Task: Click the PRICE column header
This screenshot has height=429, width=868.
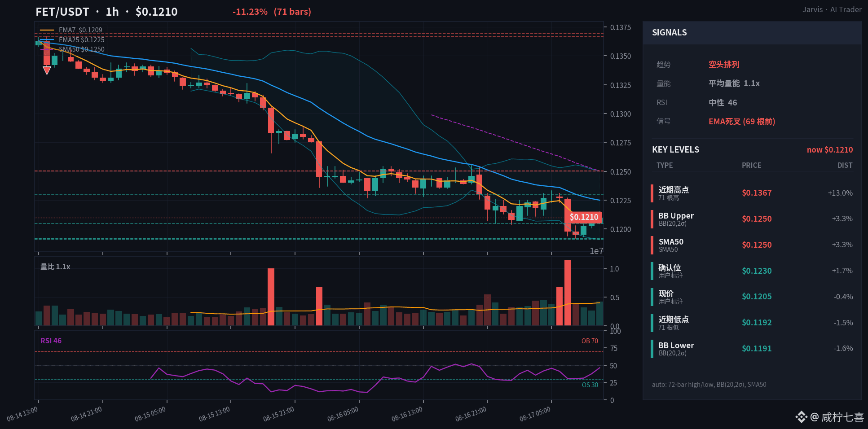Action: 751,166
